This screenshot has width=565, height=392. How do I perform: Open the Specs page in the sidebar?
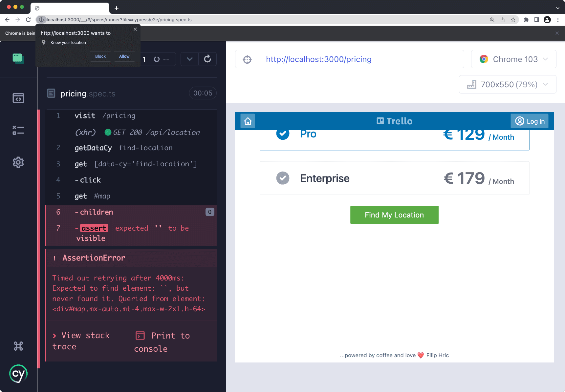tap(18, 98)
